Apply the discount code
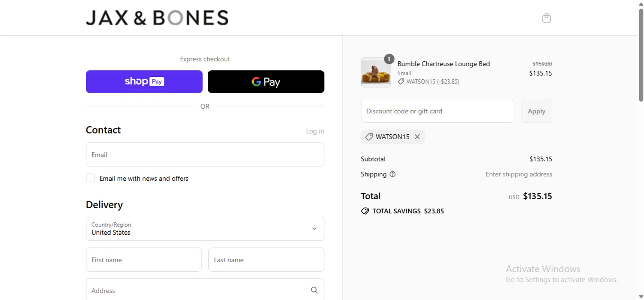 click(x=537, y=111)
